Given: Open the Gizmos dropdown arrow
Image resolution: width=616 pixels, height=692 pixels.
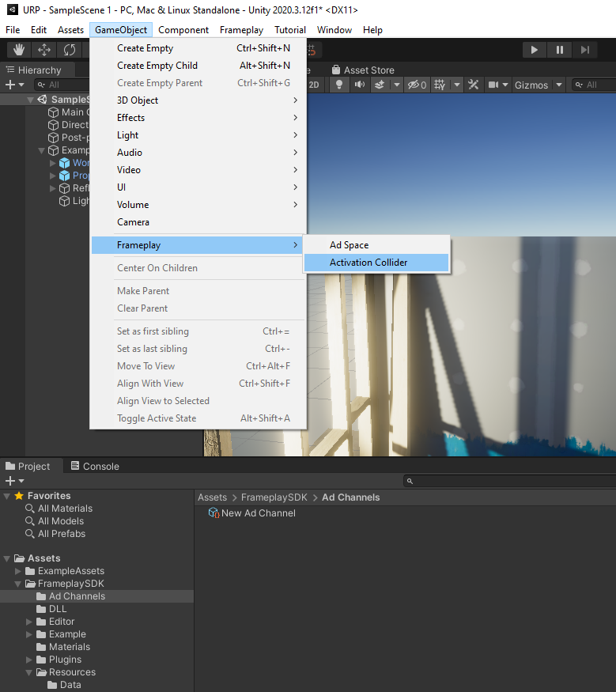Looking at the screenshot, I should coord(558,85).
